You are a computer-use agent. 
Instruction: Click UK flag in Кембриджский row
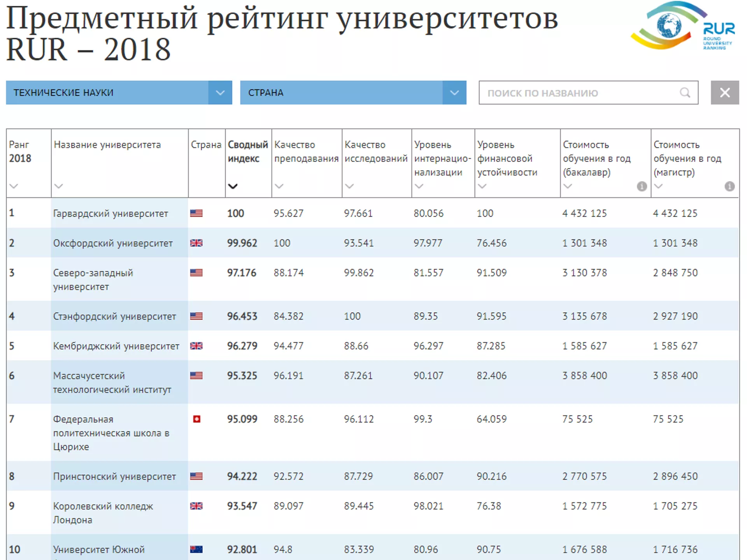tap(196, 346)
